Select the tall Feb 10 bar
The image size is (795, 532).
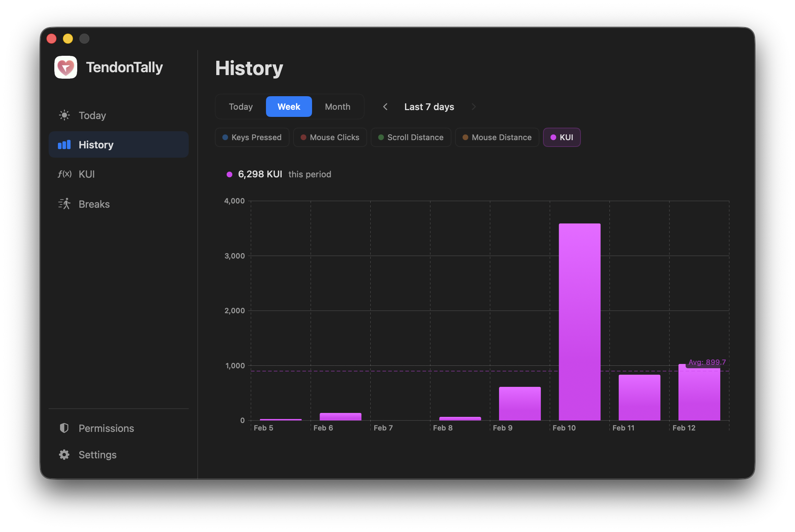click(x=579, y=322)
